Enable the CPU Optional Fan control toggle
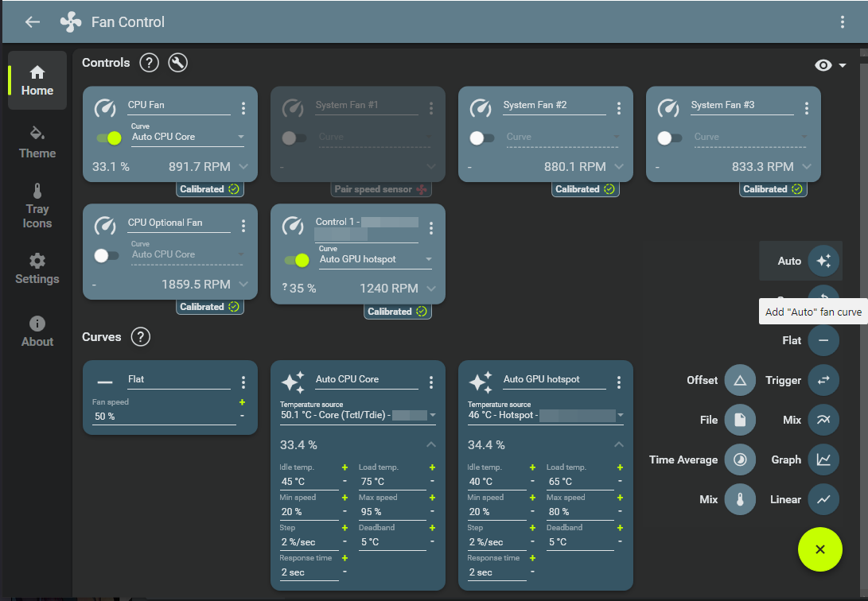 (x=107, y=255)
